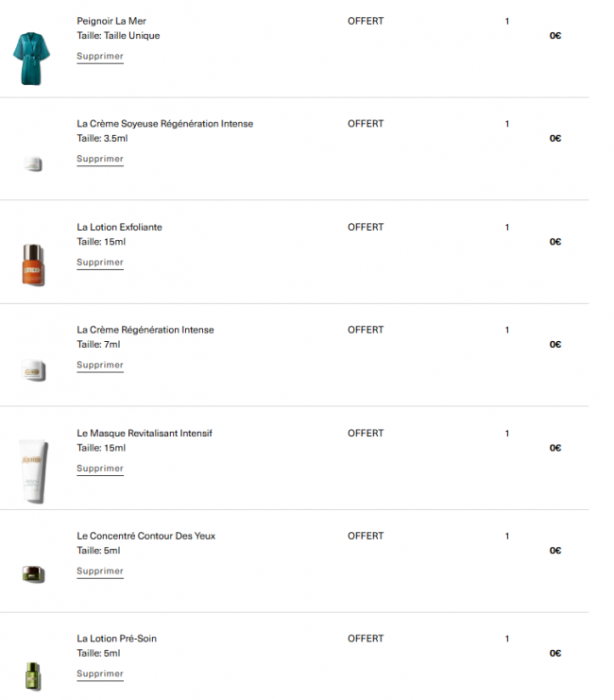Click the OFFERT label for Peignoir La Mer
Screen dimensions: 614x700
[366, 21]
